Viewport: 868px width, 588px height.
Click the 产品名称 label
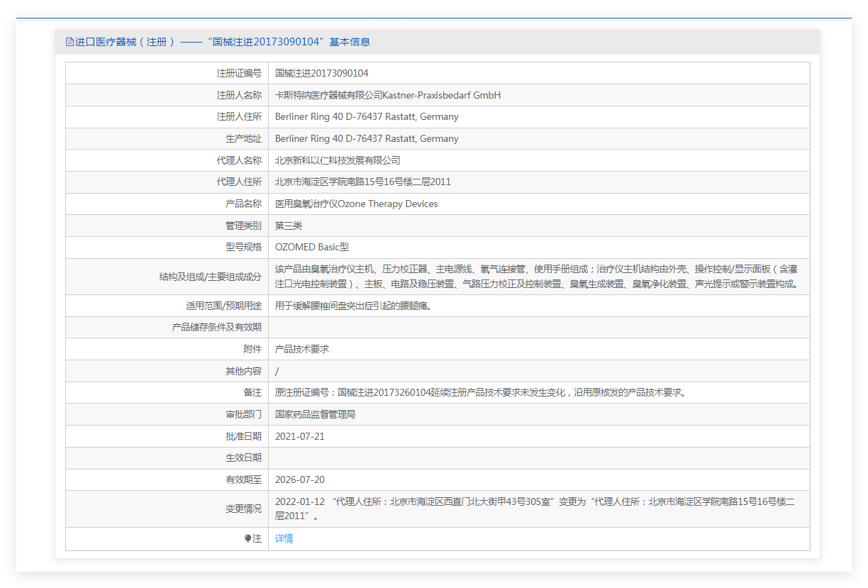[x=243, y=204]
